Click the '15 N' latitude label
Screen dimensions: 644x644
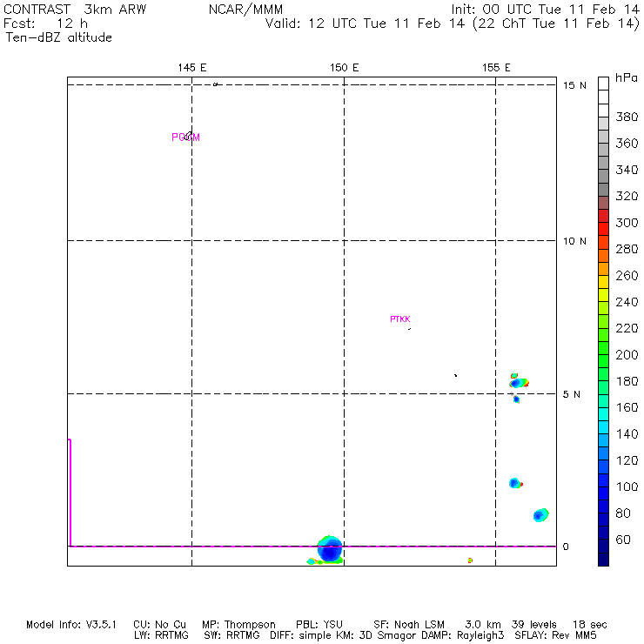coord(574,85)
